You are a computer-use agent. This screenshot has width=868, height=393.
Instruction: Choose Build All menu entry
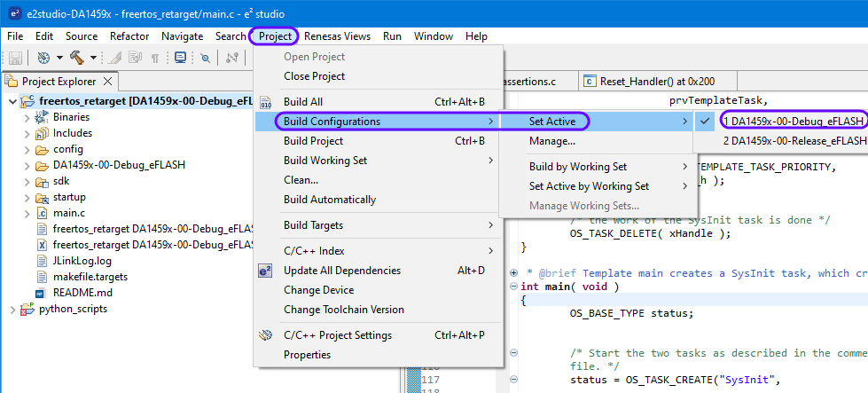378,102
